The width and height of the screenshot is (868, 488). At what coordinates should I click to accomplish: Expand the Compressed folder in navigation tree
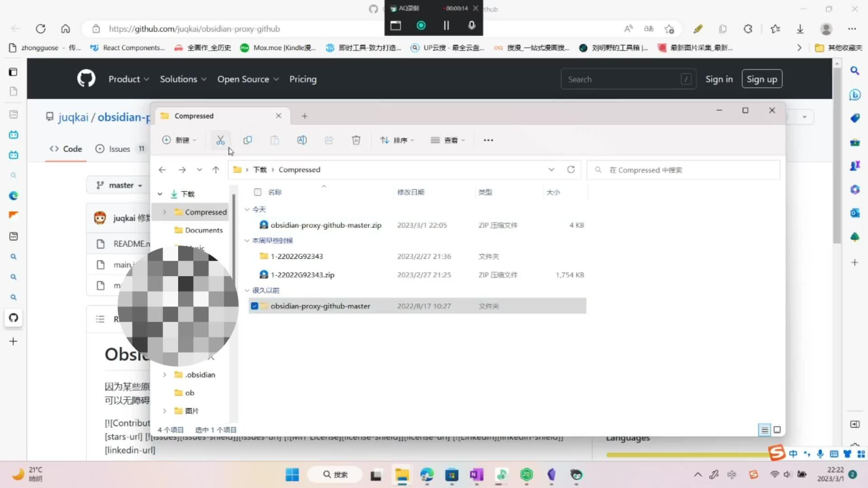[165, 212]
